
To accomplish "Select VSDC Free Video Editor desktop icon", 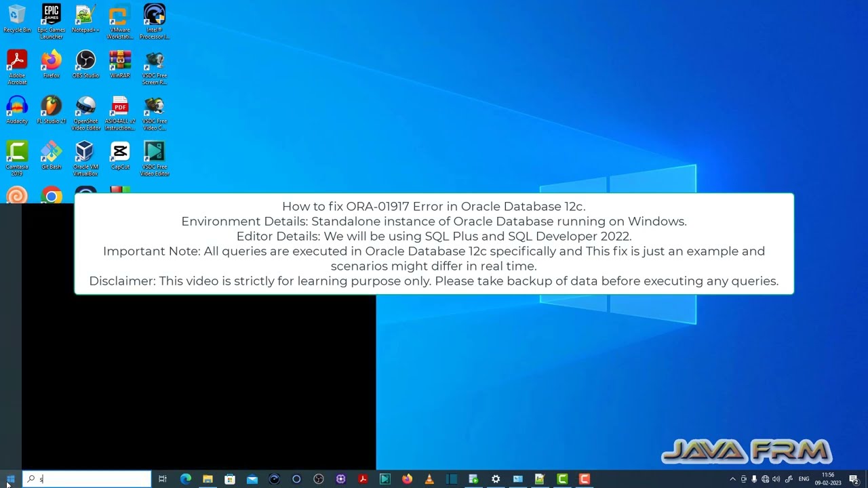I will [x=155, y=159].
